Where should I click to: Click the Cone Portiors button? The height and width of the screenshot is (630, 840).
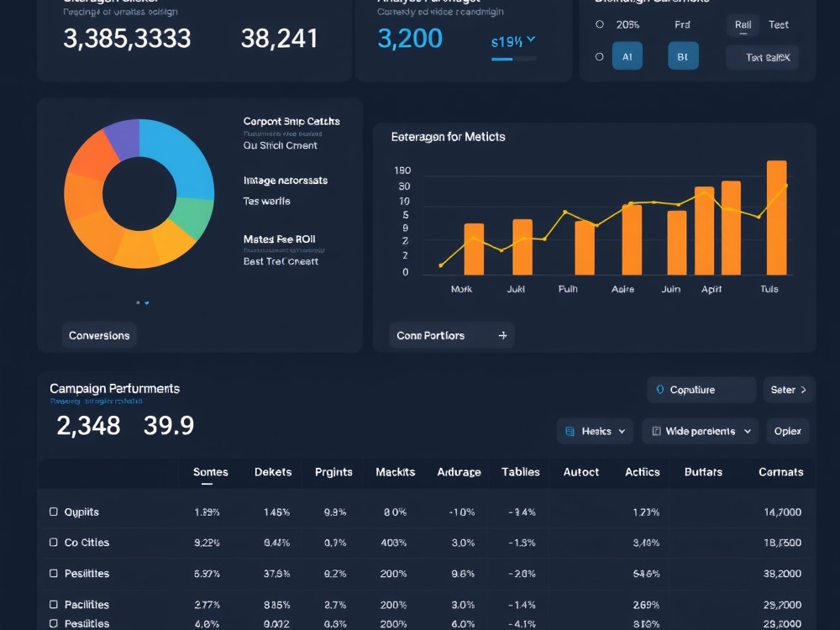[x=452, y=335]
